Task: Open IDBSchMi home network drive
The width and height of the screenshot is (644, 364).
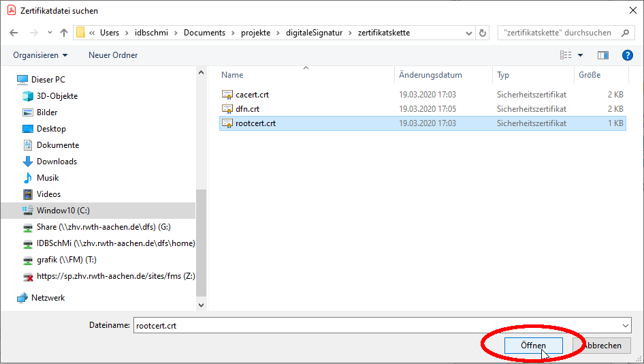Action: pos(116,243)
